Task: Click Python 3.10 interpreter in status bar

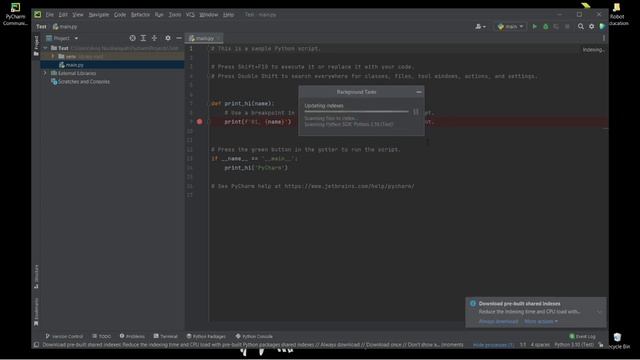Action: pos(574,345)
